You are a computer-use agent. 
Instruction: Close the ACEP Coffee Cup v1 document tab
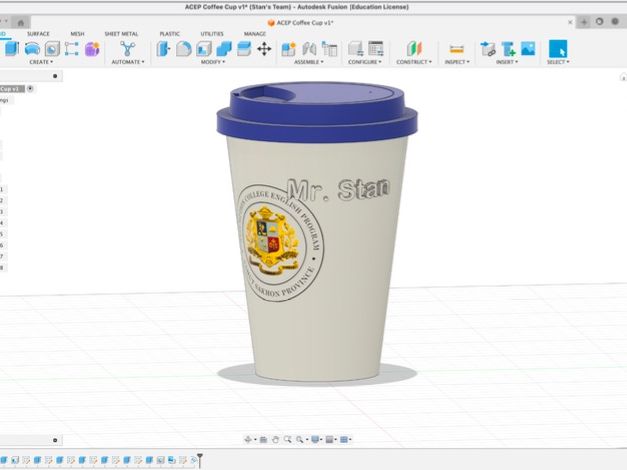[x=570, y=22]
